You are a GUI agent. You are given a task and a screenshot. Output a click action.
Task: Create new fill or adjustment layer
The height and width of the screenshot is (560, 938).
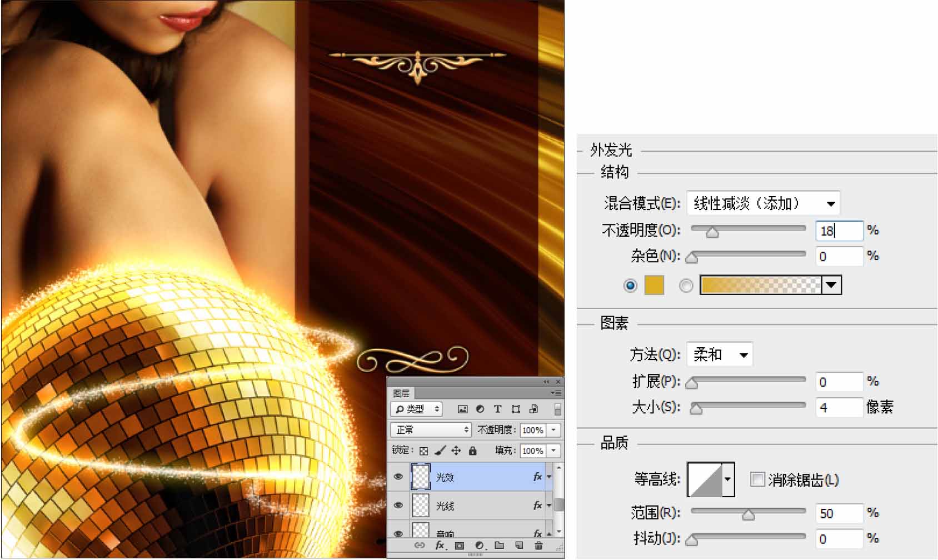coord(480,546)
